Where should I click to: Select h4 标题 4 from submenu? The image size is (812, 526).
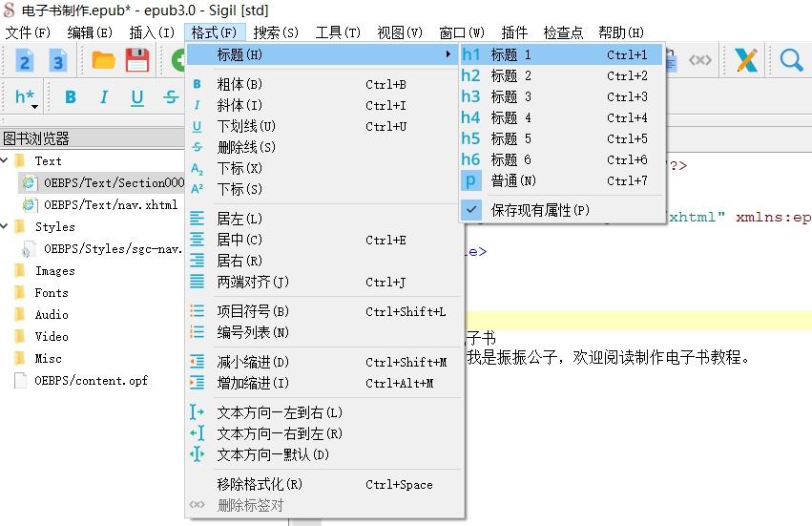click(x=561, y=117)
